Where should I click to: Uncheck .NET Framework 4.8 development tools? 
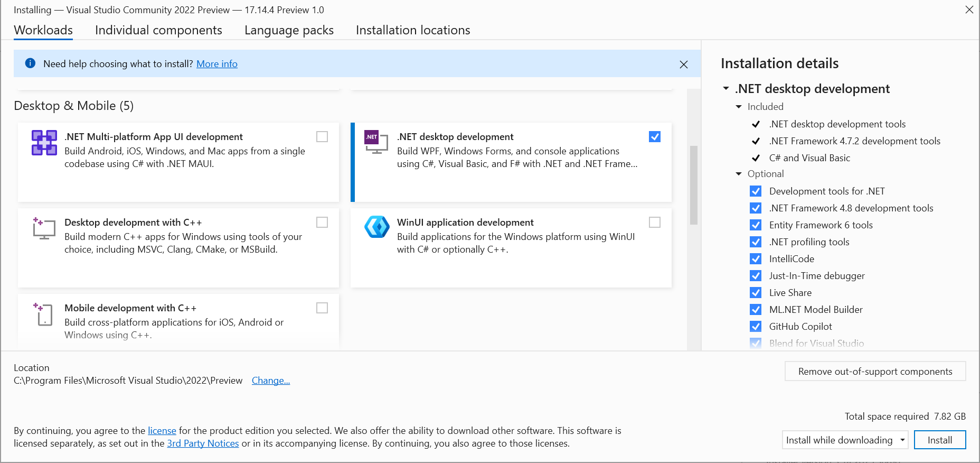[756, 208]
